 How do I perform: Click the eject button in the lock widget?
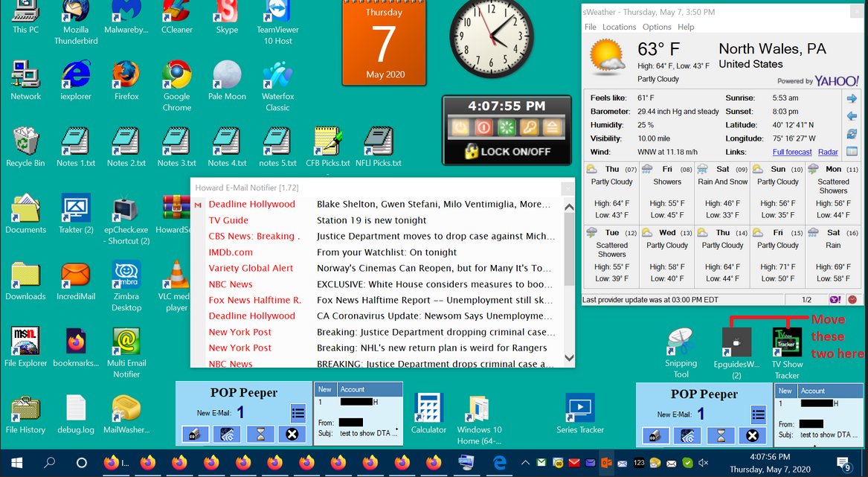[552, 128]
